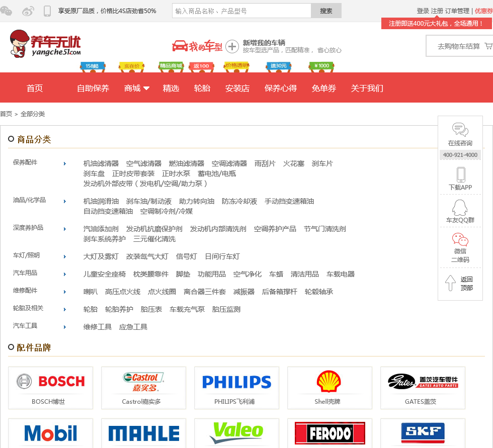Click the 送30元 promo badge

pos(279,66)
